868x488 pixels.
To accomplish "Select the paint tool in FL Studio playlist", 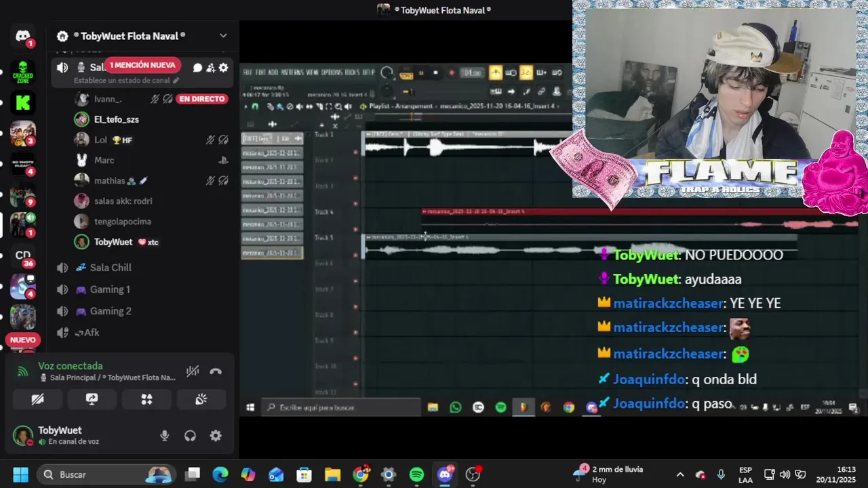I will point(280,107).
